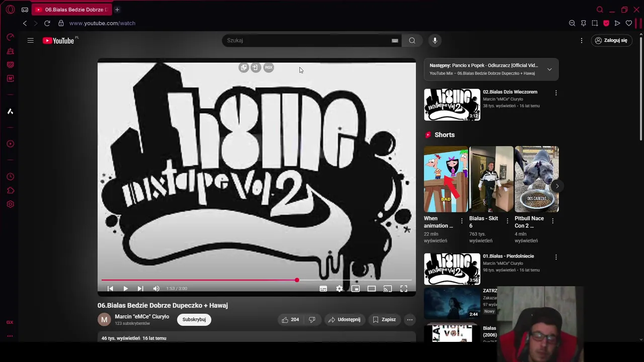Switch to theater mode view
Screen dimensions: 644x362
[371, 289]
